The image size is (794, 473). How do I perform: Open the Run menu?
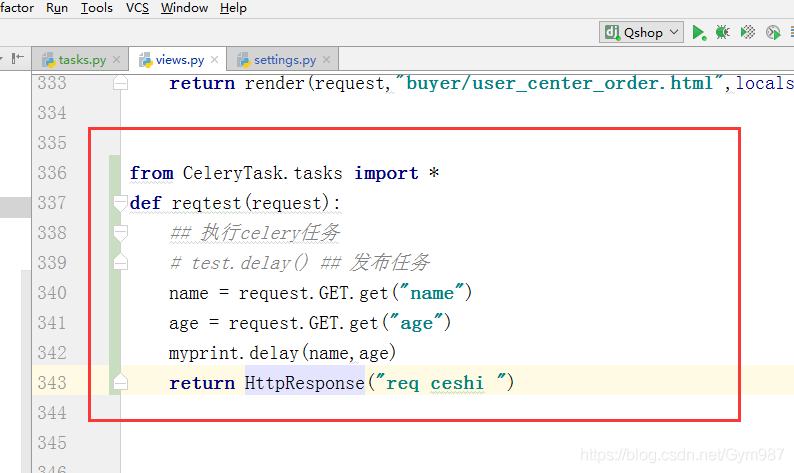[57, 8]
